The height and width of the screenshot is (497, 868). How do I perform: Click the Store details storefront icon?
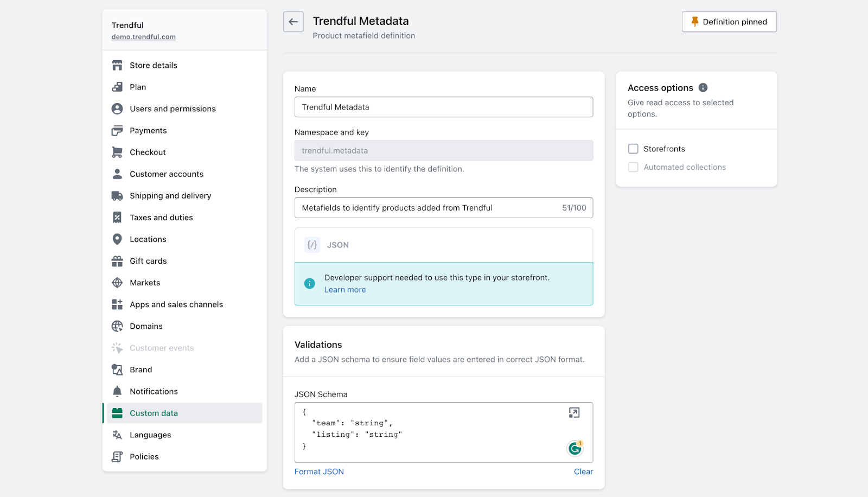point(117,66)
